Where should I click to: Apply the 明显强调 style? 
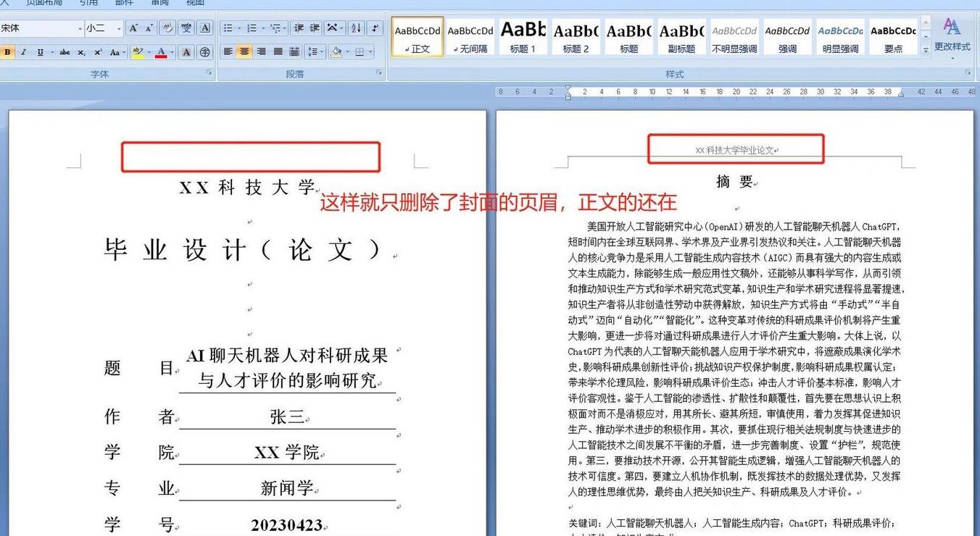click(840, 37)
